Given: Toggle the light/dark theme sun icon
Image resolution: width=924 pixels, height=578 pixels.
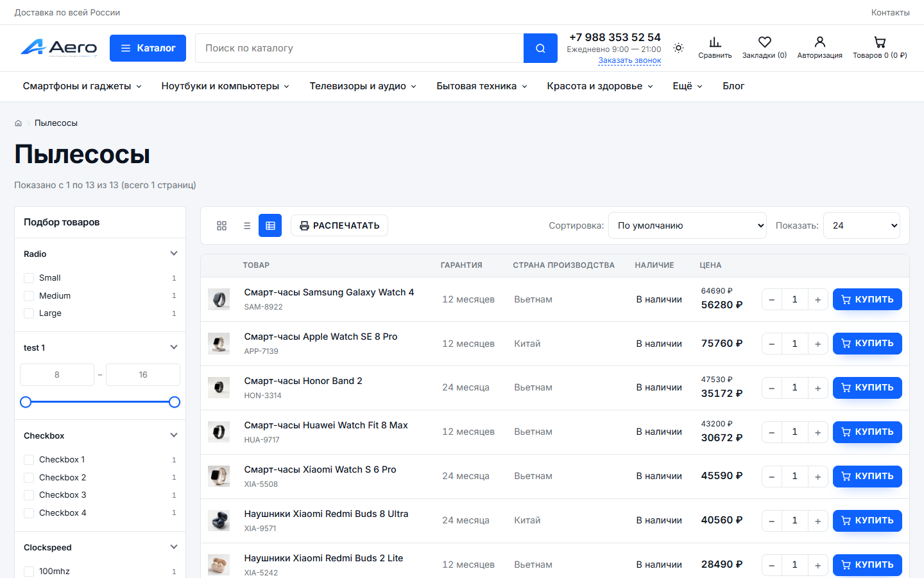Looking at the screenshot, I should click(x=679, y=48).
